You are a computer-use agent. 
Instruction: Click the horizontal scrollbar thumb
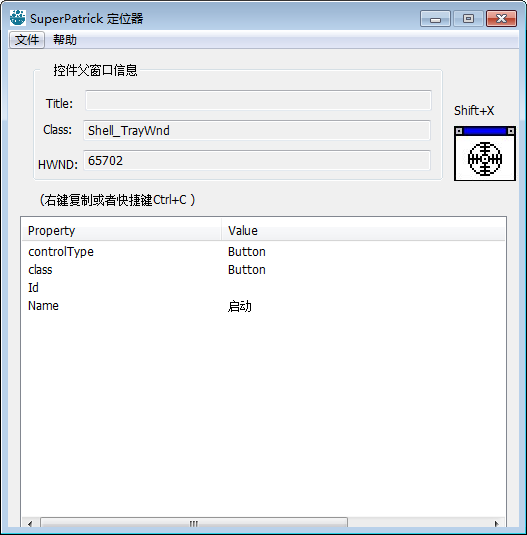(194, 523)
